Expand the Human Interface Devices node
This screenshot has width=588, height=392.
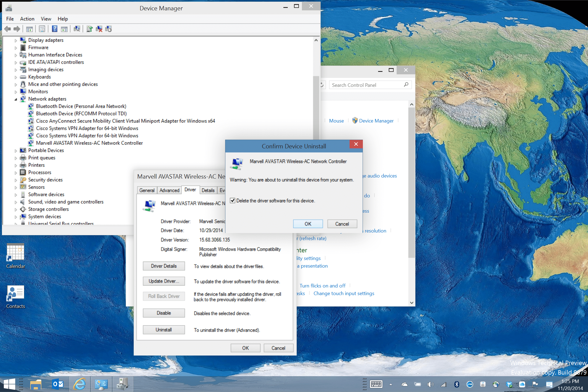coord(16,55)
